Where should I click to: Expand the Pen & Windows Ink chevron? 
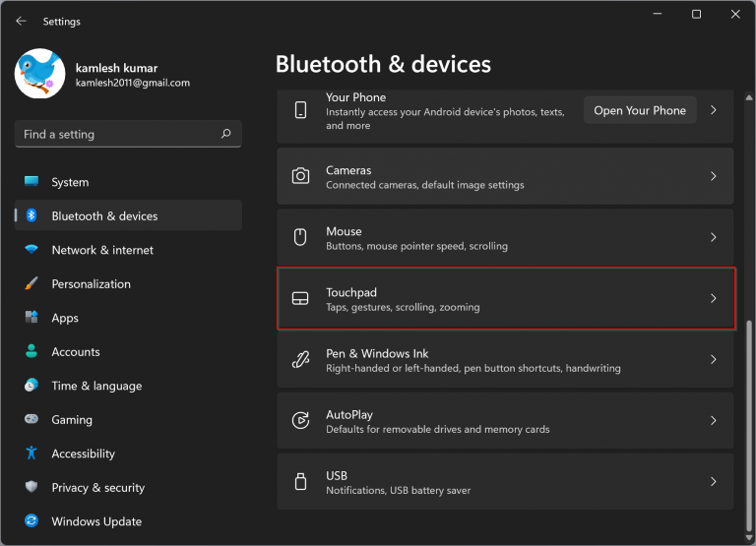pyautogui.click(x=714, y=359)
